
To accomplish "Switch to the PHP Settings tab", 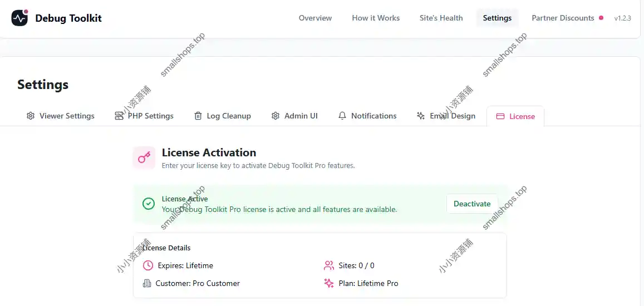I will point(144,116).
